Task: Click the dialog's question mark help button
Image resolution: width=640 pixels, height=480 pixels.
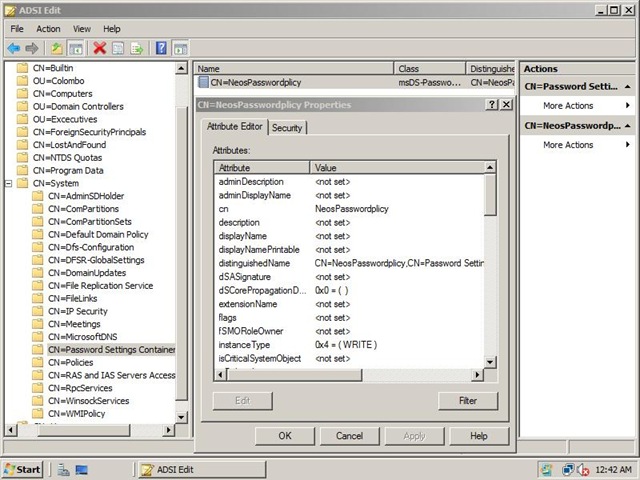Action: pos(492,104)
